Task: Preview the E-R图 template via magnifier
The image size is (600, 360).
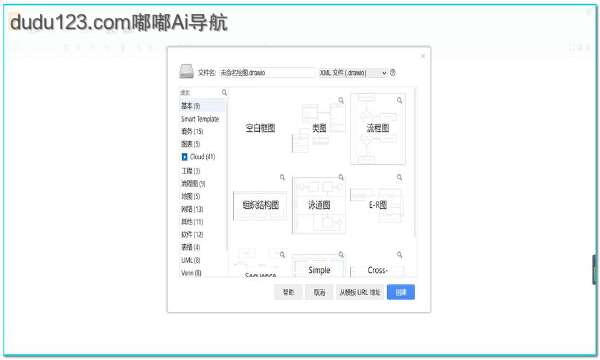Action: 399,178
